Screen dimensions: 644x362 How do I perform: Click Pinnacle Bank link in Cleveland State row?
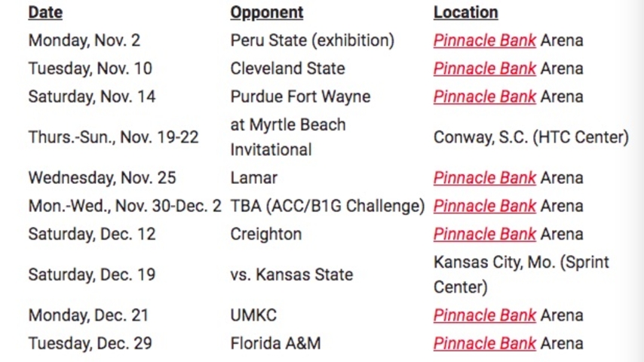tap(484, 69)
